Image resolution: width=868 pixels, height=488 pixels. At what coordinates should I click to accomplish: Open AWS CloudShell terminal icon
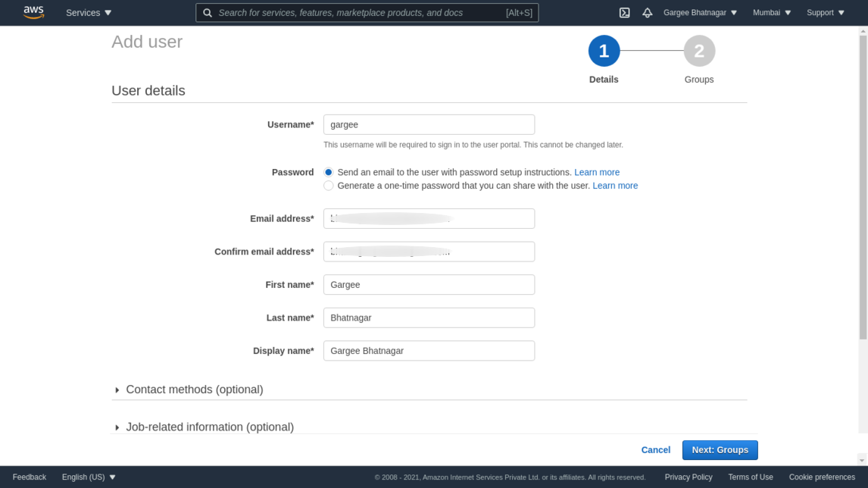(x=624, y=13)
